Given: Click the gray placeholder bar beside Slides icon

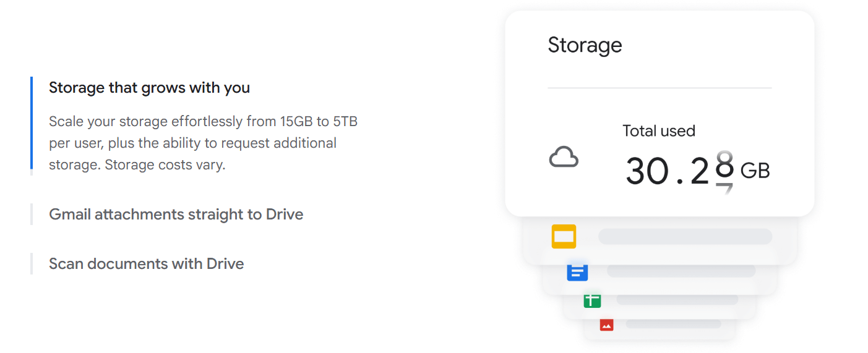Looking at the screenshot, I should pos(685,237).
